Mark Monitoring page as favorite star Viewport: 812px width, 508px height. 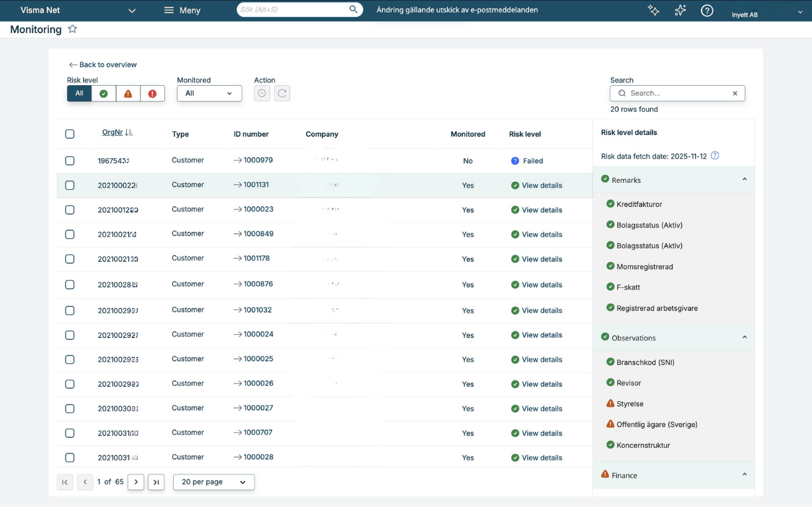pos(72,29)
